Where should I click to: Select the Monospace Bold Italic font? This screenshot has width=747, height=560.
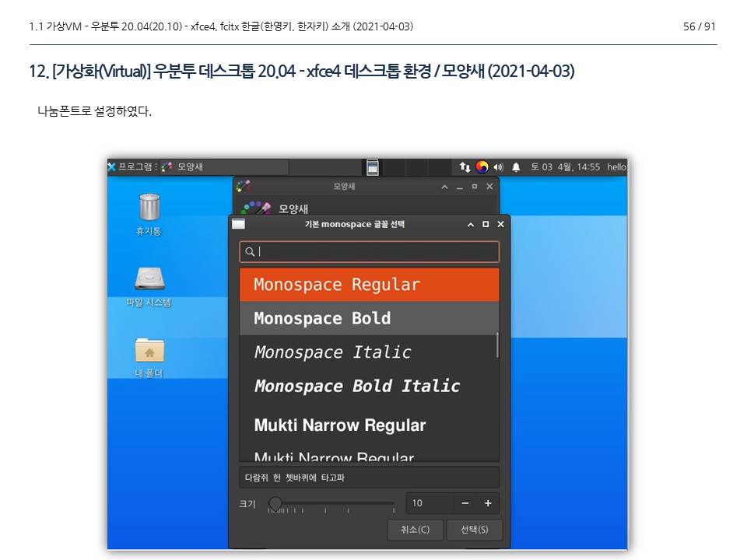(367, 386)
